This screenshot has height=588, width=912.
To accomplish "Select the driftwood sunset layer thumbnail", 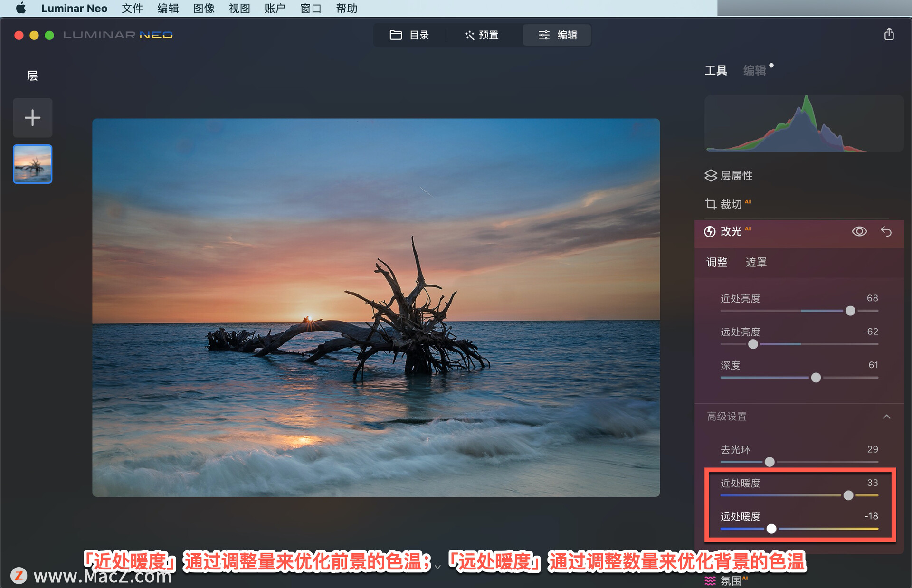I will pyautogui.click(x=33, y=164).
